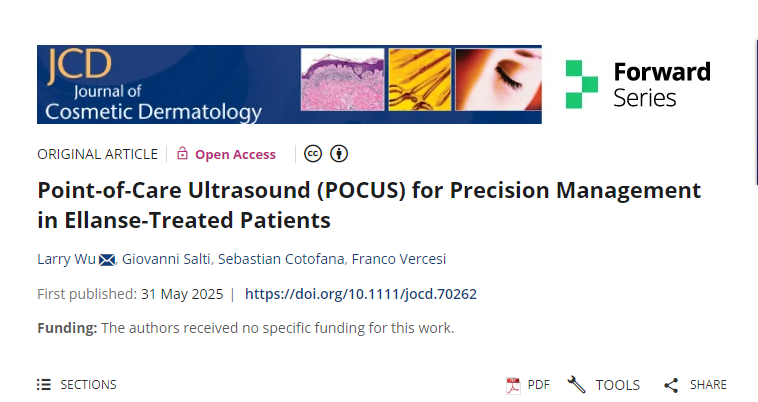
Task: Click the PDF download label
Action: [x=539, y=385]
